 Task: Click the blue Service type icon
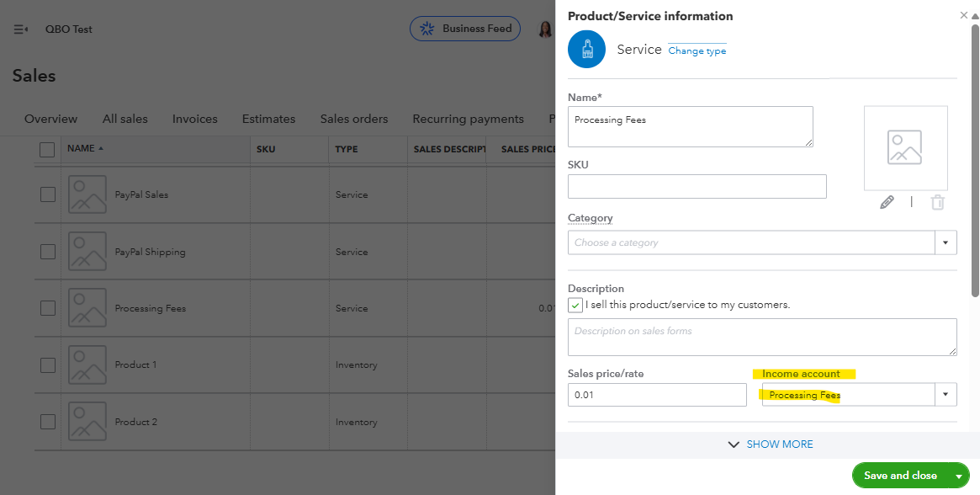(x=586, y=50)
